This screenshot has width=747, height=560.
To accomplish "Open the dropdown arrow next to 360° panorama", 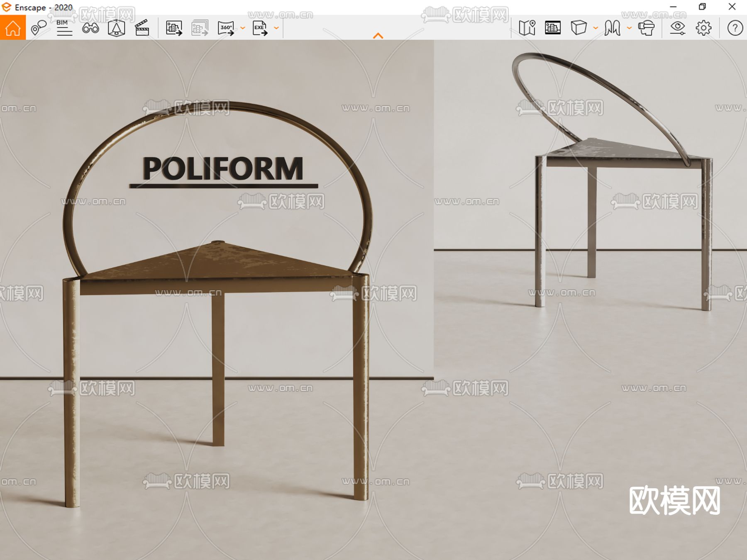I will pyautogui.click(x=243, y=28).
